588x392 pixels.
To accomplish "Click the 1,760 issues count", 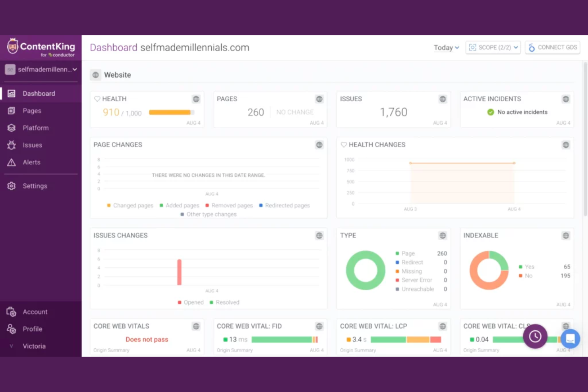I will click(394, 112).
